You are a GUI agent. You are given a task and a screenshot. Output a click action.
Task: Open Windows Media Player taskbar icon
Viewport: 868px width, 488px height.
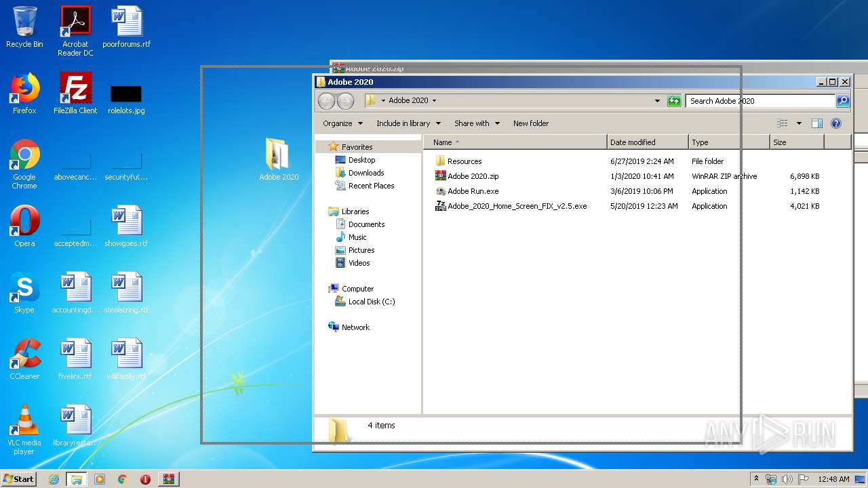[100, 479]
